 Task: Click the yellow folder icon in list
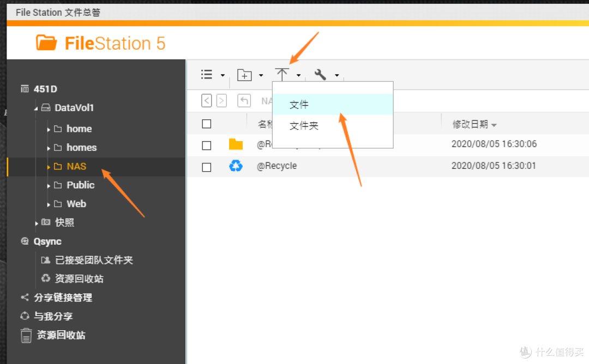coord(236,144)
